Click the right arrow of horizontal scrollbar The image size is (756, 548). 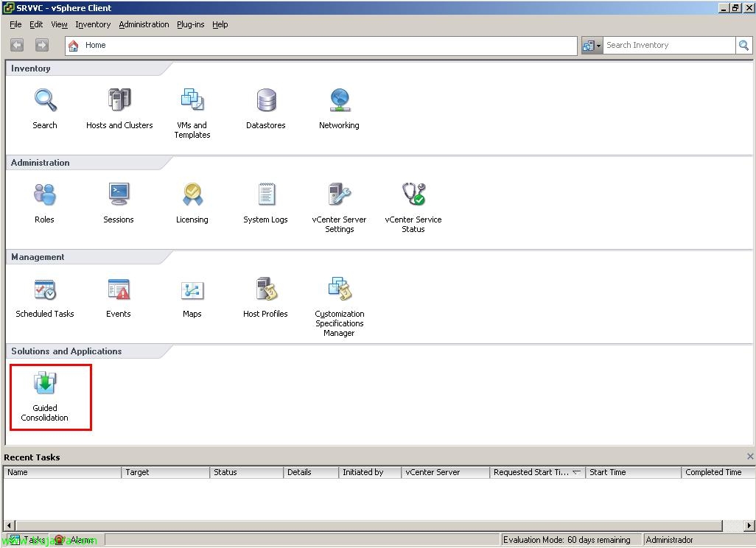(749, 525)
